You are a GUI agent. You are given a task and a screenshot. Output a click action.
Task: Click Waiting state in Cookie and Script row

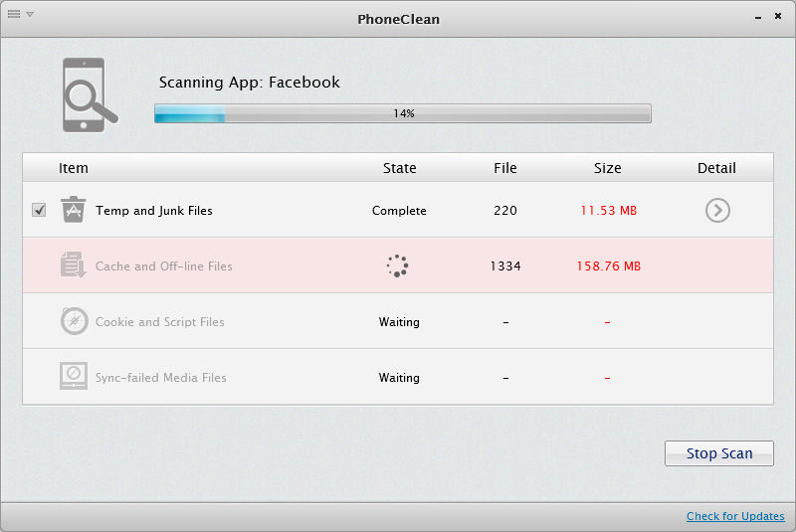pyautogui.click(x=399, y=322)
